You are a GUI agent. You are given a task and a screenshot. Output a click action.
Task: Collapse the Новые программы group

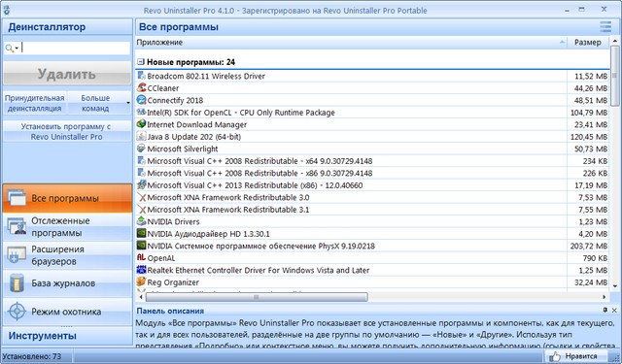point(140,62)
